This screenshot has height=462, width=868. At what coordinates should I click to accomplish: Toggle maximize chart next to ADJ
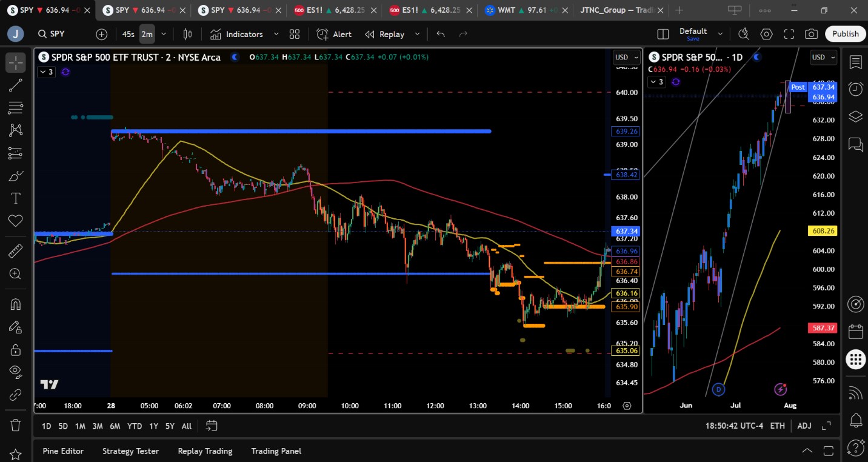pos(826,426)
